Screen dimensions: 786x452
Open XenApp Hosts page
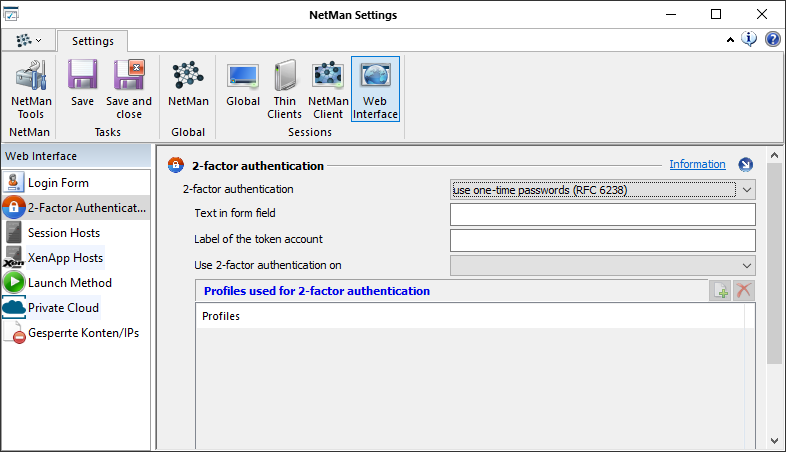click(76, 258)
